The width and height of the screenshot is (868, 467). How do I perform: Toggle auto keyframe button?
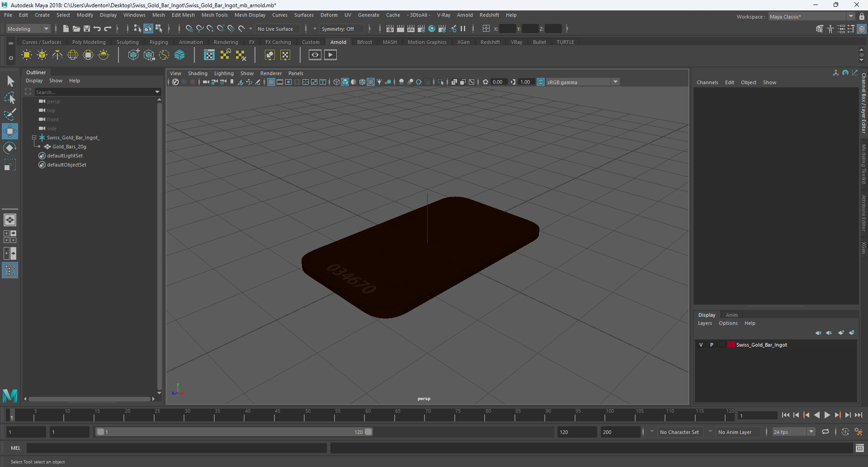pos(845,432)
